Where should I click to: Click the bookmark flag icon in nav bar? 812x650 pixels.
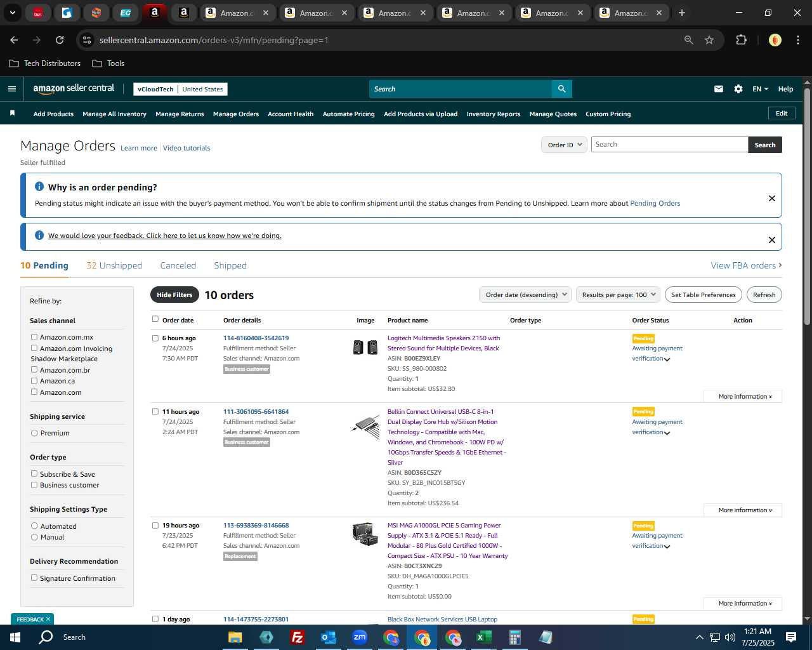pos(12,113)
